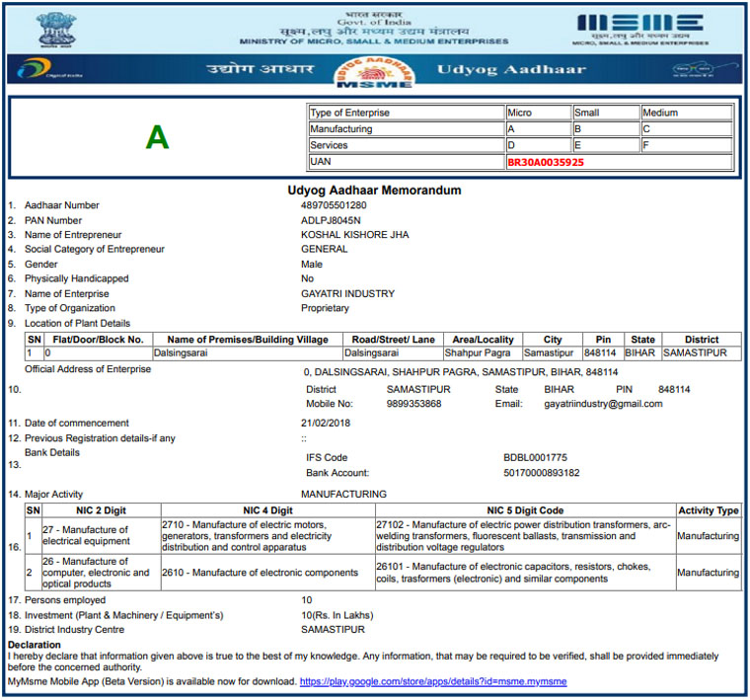The width and height of the screenshot is (750, 700).
Task: Click the Hindi title उद्योग आधार in banner
Action: click(x=261, y=70)
